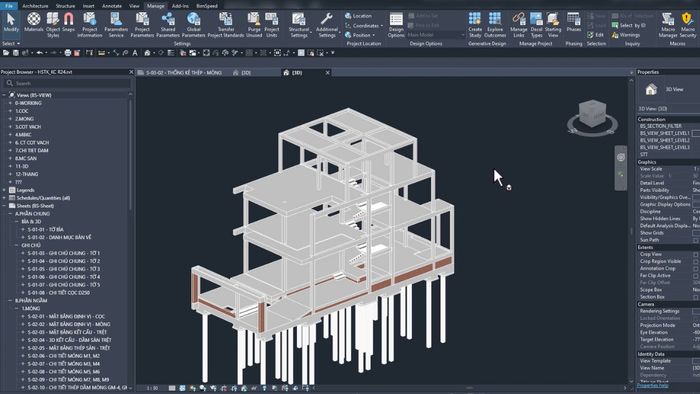This screenshot has height=394, width=700.
Task: Click the Location button
Action: coord(359,16)
